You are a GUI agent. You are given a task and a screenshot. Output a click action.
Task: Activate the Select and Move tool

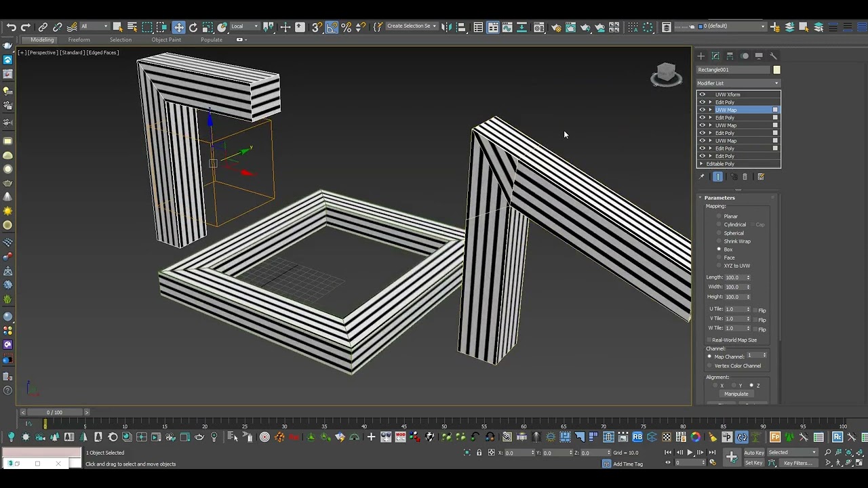[x=178, y=26]
